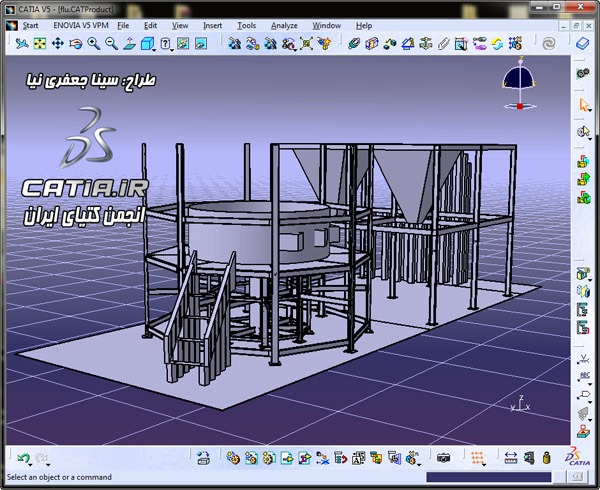This screenshot has width=600, height=490.
Task: Open the Edit menu
Action: coord(150,26)
